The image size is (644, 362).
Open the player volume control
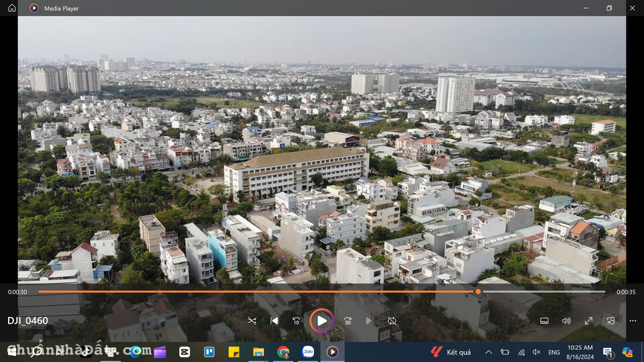point(566,321)
